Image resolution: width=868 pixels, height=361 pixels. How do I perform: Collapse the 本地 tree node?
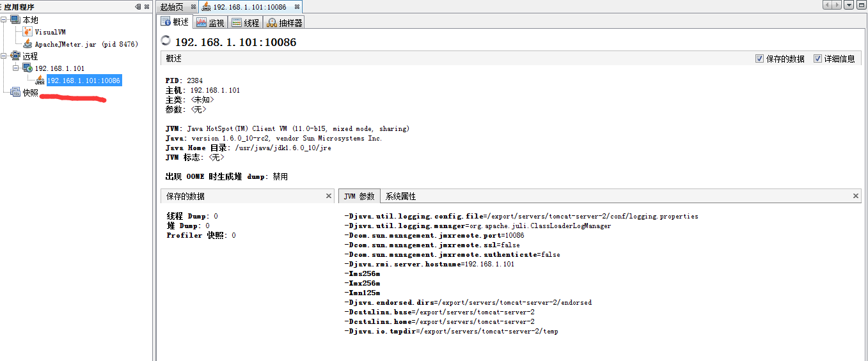pos(4,20)
